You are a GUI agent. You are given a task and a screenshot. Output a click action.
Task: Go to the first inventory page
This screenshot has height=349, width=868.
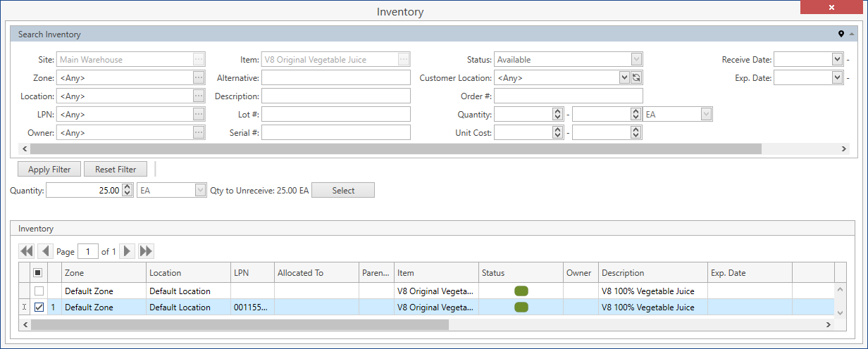pos(27,251)
